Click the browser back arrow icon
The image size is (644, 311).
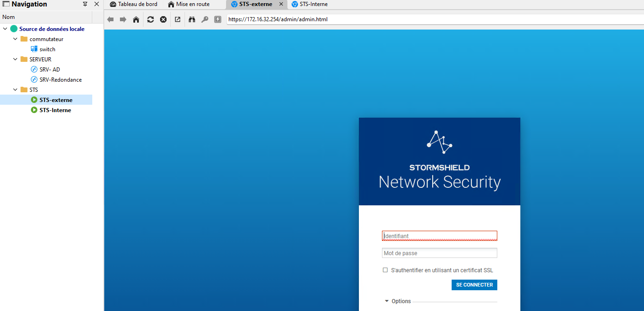(x=110, y=19)
